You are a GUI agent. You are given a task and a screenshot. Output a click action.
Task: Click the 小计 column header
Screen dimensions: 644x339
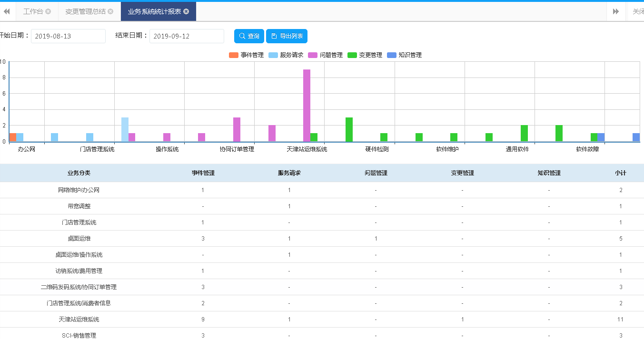tap(620, 173)
